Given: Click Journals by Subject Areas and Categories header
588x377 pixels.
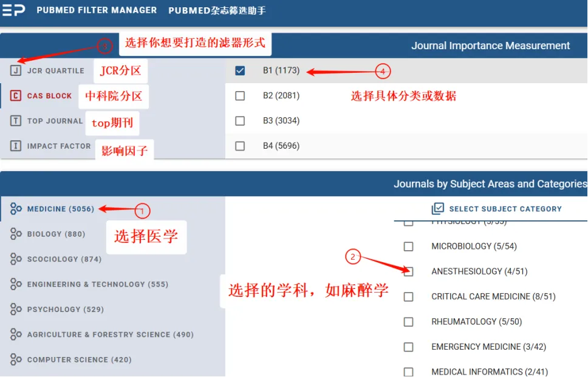Looking at the screenshot, I should [490, 184].
